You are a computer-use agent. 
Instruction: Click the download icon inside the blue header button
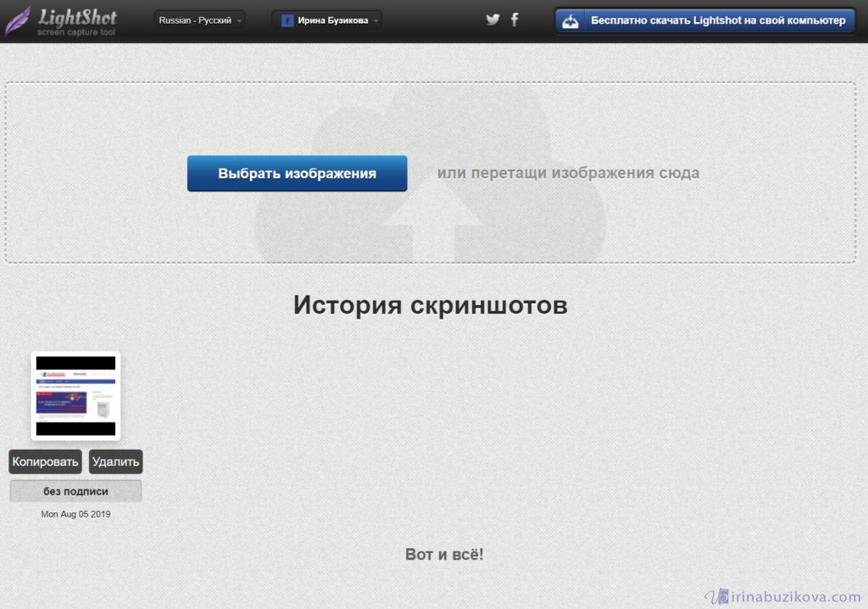(570, 21)
